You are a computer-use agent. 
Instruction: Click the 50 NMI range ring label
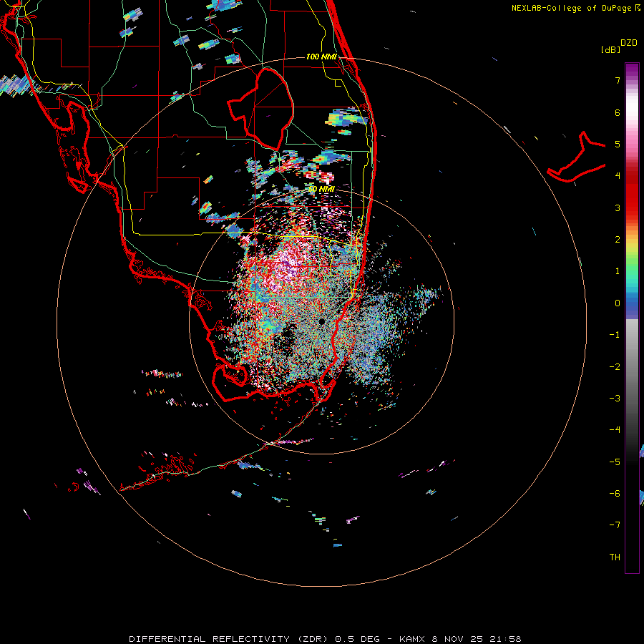pyautogui.click(x=321, y=189)
